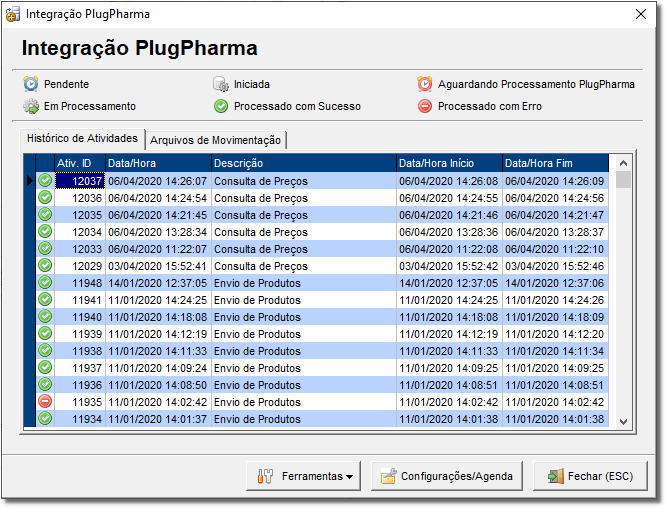Select the cell with Ativ. ID 11936
Viewport: 666px width, 508px height.
point(80,385)
